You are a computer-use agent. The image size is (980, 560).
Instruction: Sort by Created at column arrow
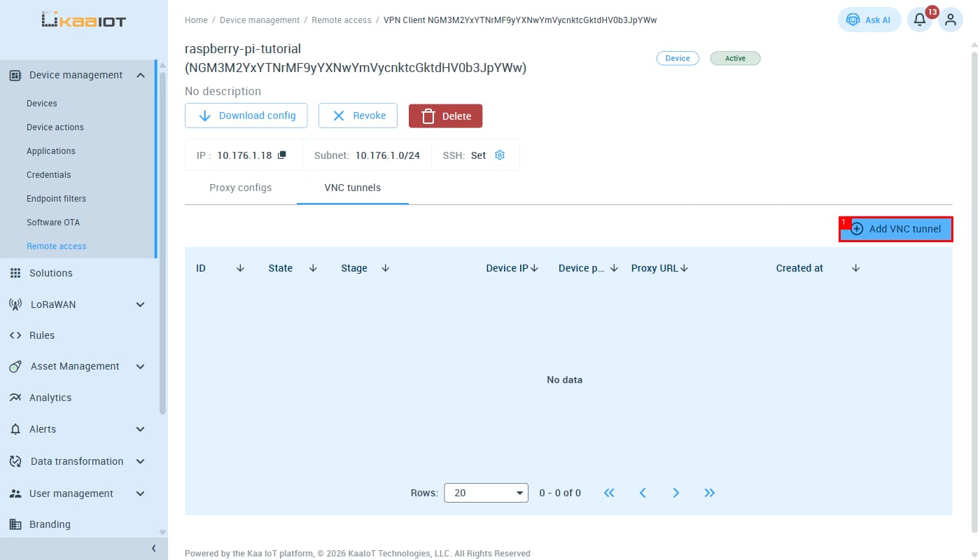tap(855, 268)
